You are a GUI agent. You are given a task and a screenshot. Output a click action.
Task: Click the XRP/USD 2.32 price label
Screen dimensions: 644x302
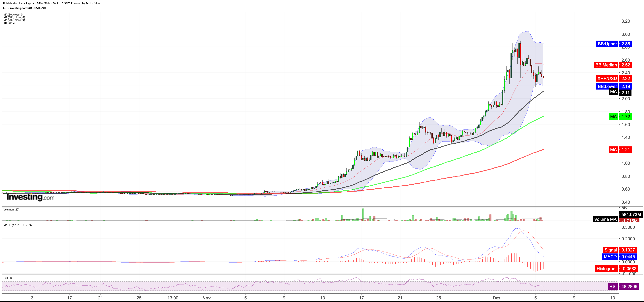(614, 78)
